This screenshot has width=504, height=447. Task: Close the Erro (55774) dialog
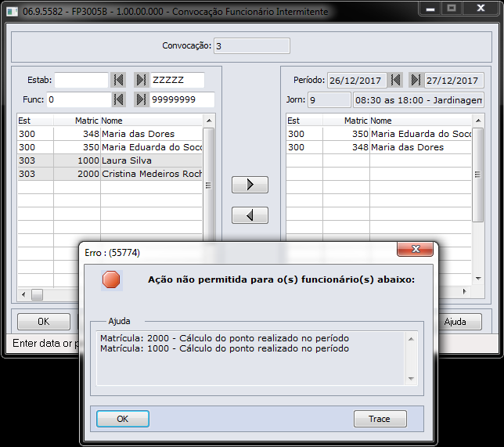[416, 249]
